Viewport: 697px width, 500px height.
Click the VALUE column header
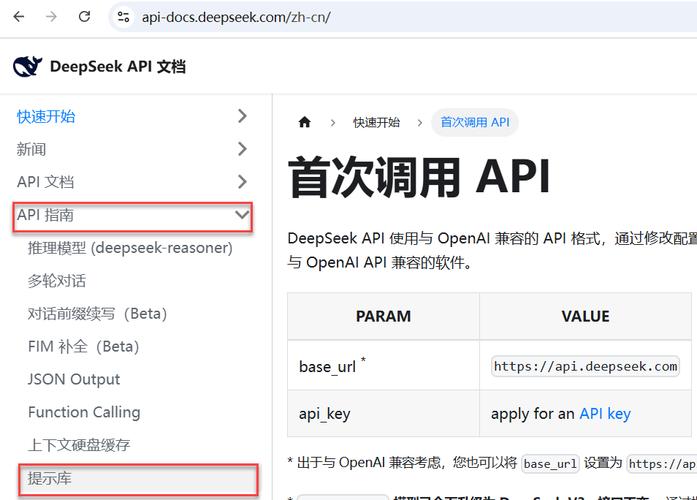click(585, 316)
